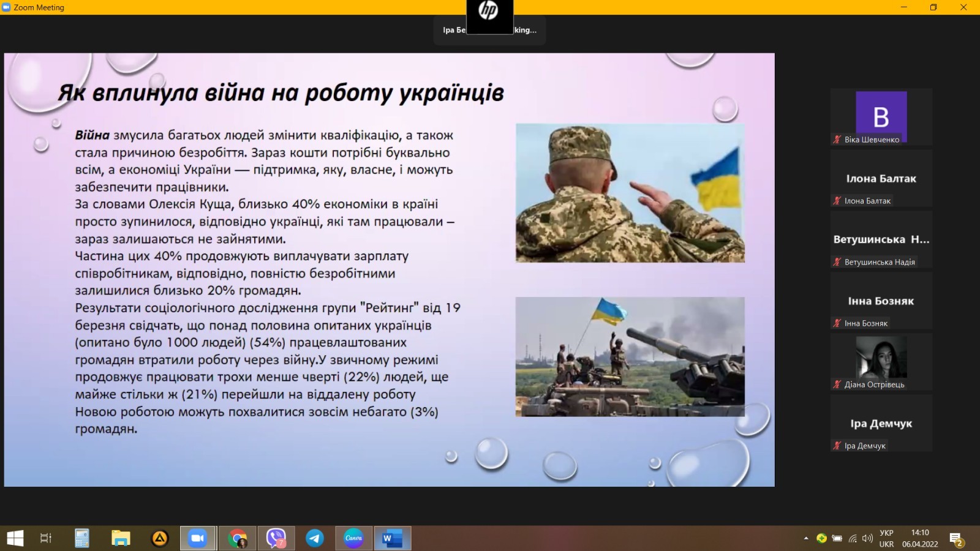Open the Canva taskbar icon

pyautogui.click(x=353, y=538)
